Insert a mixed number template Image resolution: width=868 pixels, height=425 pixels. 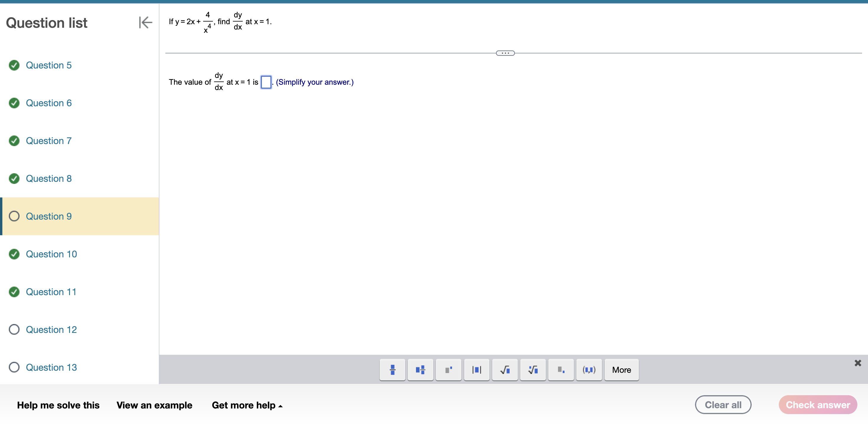pos(420,370)
